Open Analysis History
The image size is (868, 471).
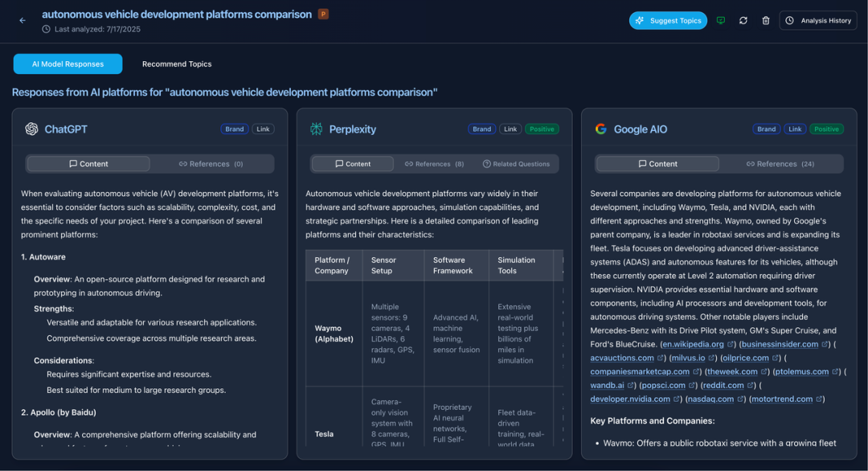click(818, 20)
